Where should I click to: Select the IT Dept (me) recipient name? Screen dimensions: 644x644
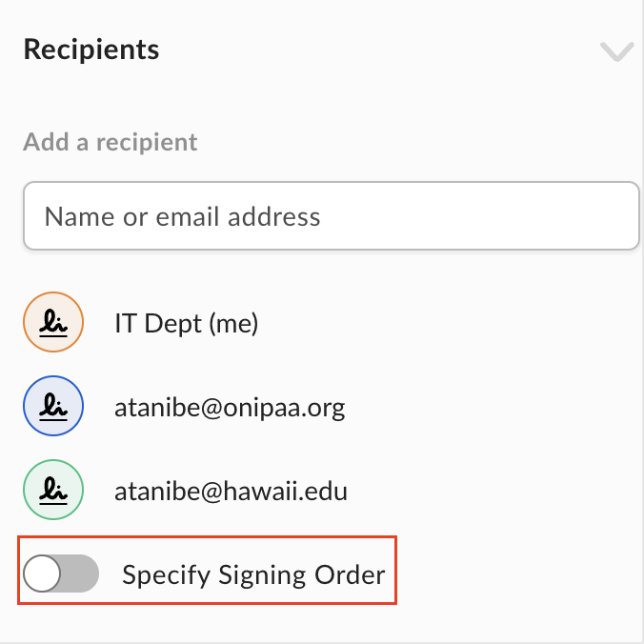(187, 323)
